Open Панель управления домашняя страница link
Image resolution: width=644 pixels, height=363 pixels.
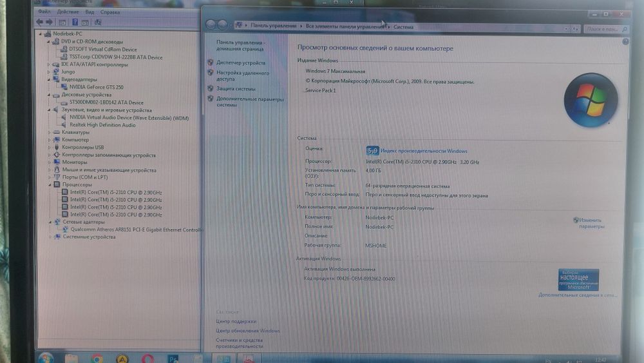click(x=241, y=46)
